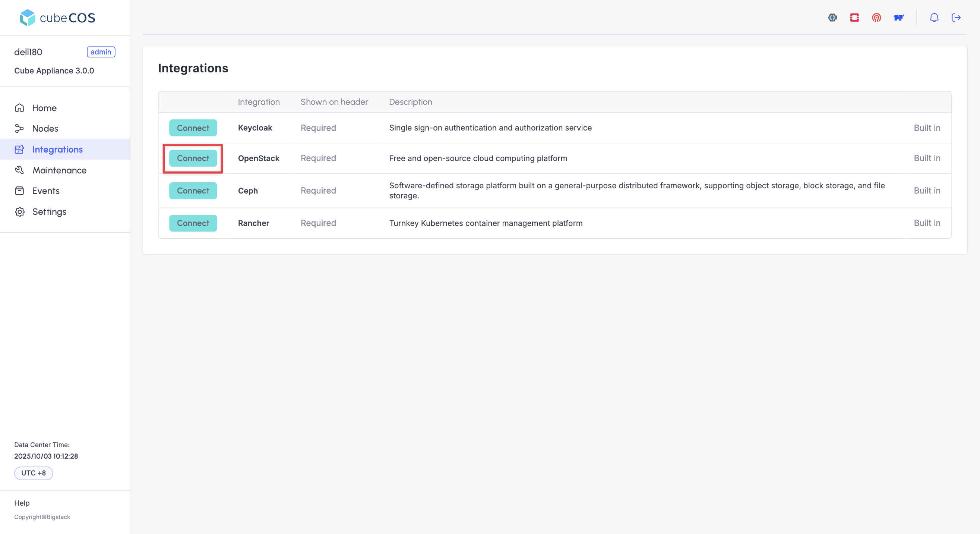Image resolution: width=980 pixels, height=534 pixels.
Task: Click the logout icon
Action: point(957,18)
